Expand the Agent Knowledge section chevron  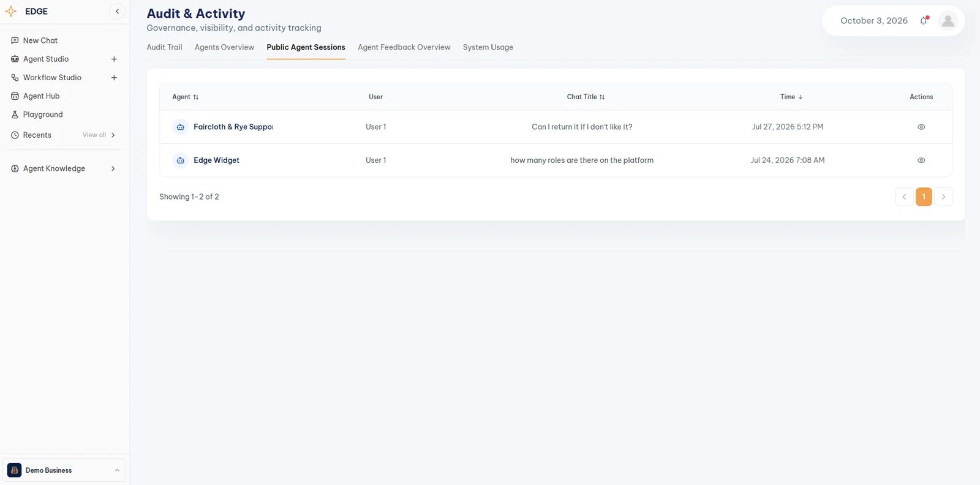(113, 168)
